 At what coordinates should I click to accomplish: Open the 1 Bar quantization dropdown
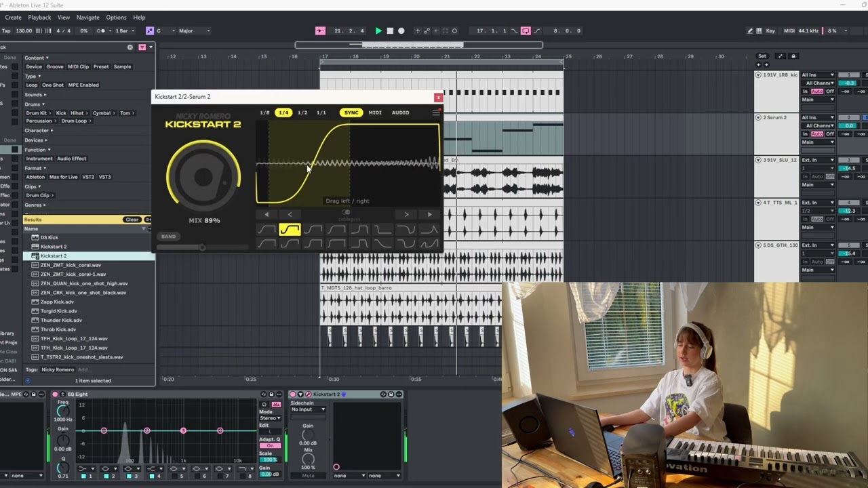(123, 30)
